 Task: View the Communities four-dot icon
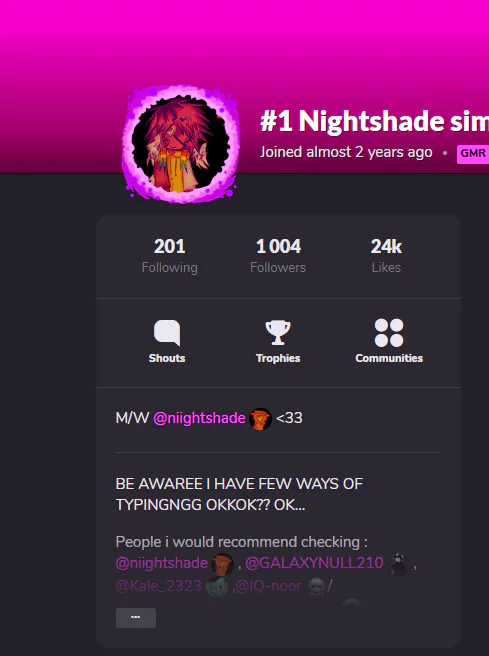389,333
